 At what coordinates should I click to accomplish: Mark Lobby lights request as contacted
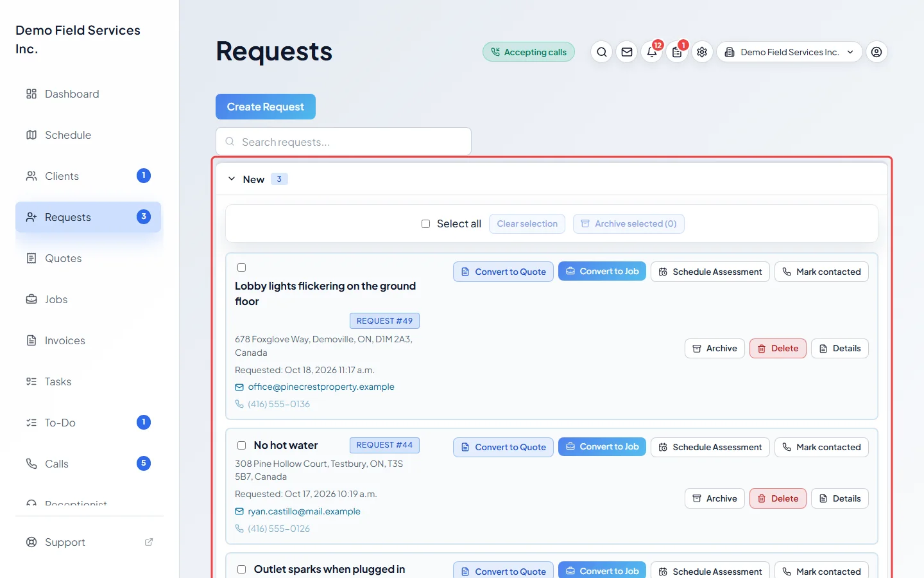pos(821,272)
